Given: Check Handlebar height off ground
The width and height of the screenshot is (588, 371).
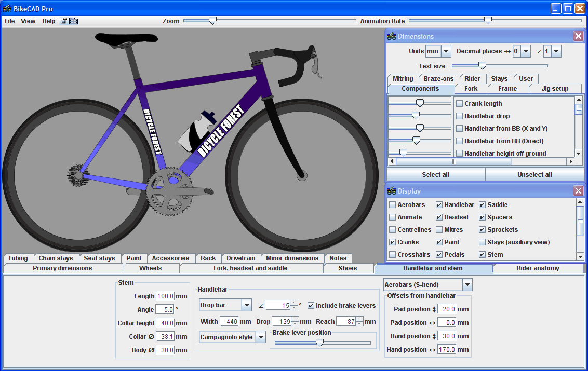Looking at the screenshot, I should [x=459, y=153].
